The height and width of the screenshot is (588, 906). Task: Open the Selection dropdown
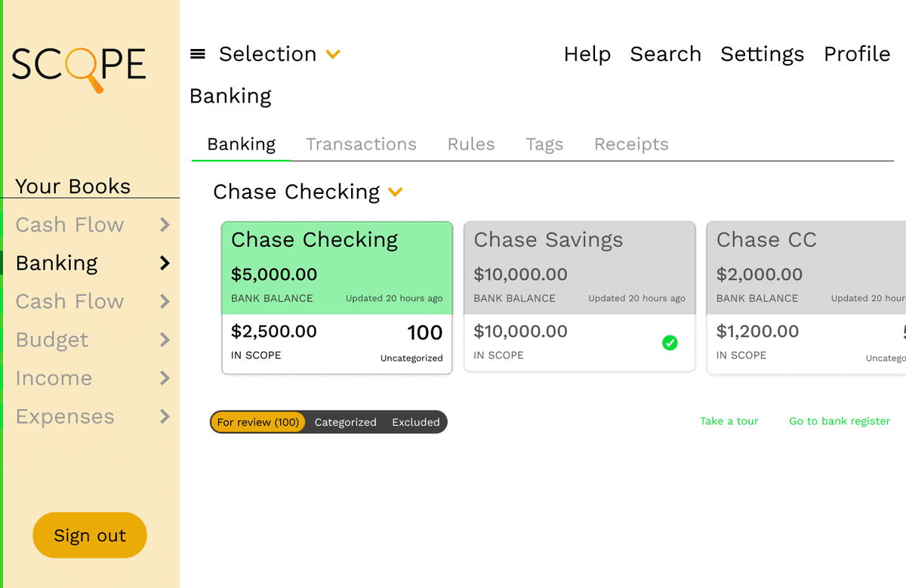(279, 54)
